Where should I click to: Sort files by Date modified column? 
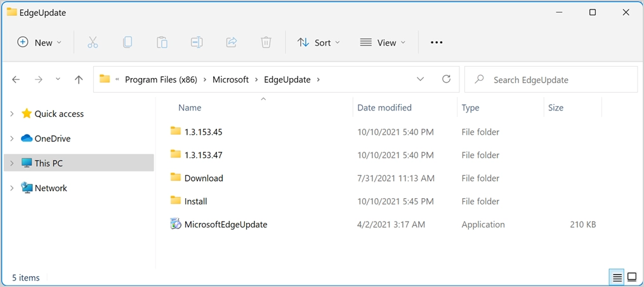(x=384, y=108)
